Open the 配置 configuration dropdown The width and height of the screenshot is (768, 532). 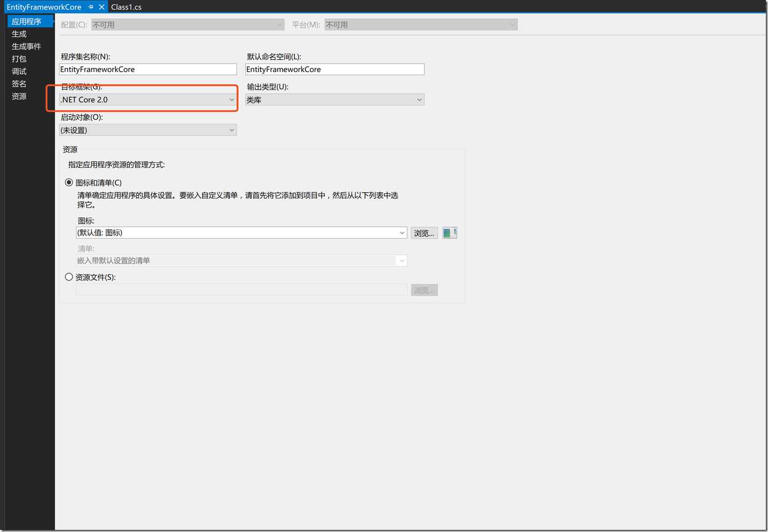[x=187, y=25]
